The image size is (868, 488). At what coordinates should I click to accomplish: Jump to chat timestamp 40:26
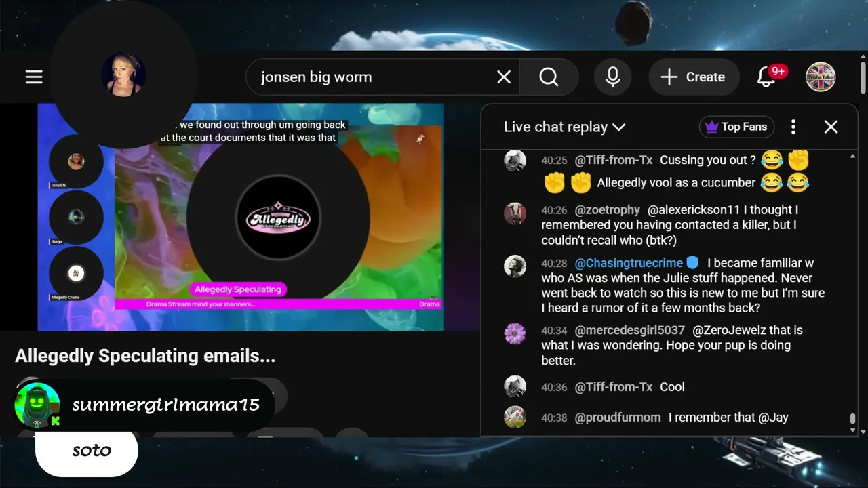554,211
